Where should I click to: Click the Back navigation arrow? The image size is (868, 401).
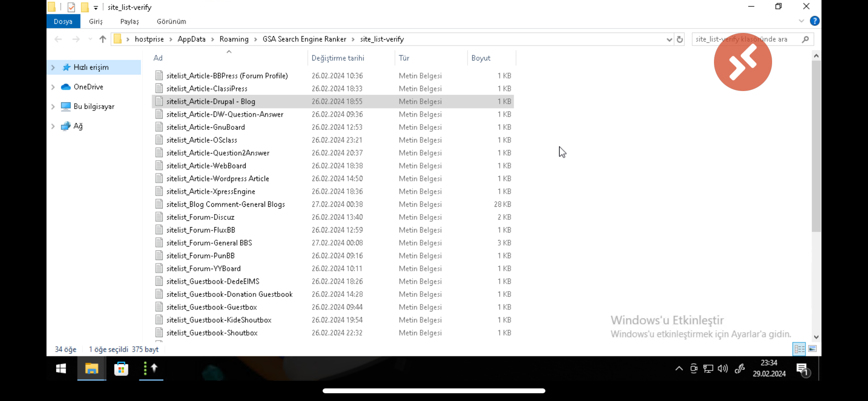(58, 39)
